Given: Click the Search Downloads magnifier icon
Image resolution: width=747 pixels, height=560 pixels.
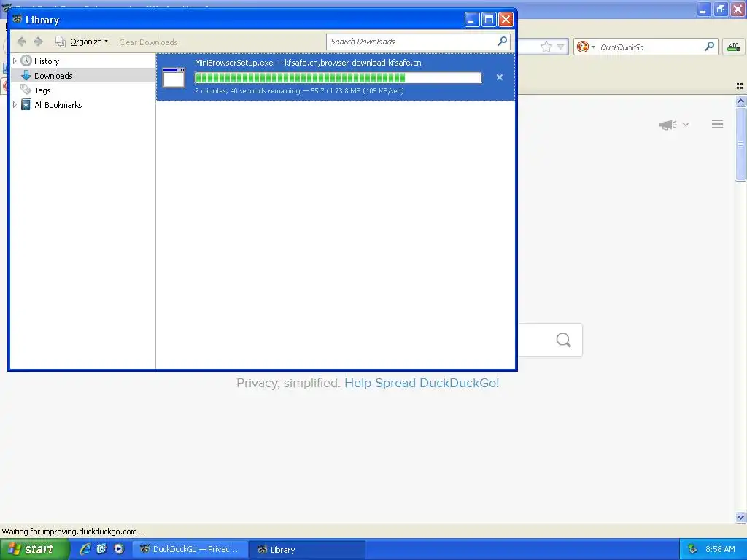Looking at the screenshot, I should click(x=502, y=42).
